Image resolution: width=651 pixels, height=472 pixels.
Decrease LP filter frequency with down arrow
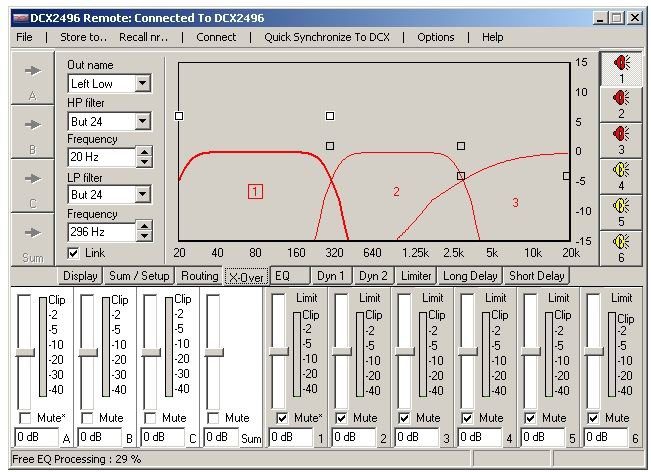click(x=144, y=236)
